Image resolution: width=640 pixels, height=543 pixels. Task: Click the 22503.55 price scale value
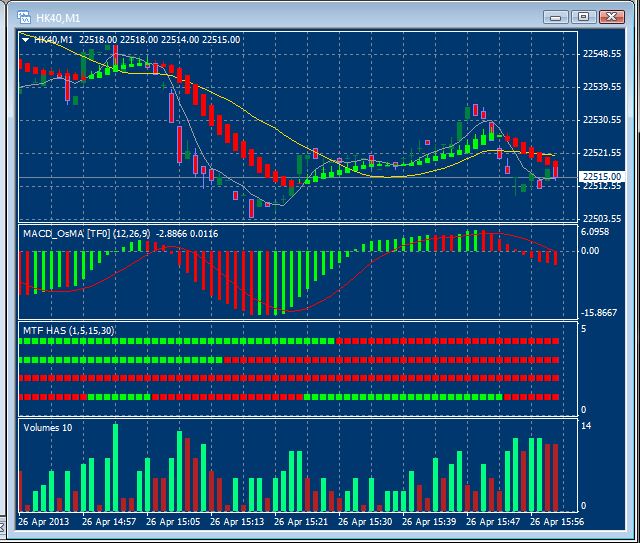(x=602, y=218)
